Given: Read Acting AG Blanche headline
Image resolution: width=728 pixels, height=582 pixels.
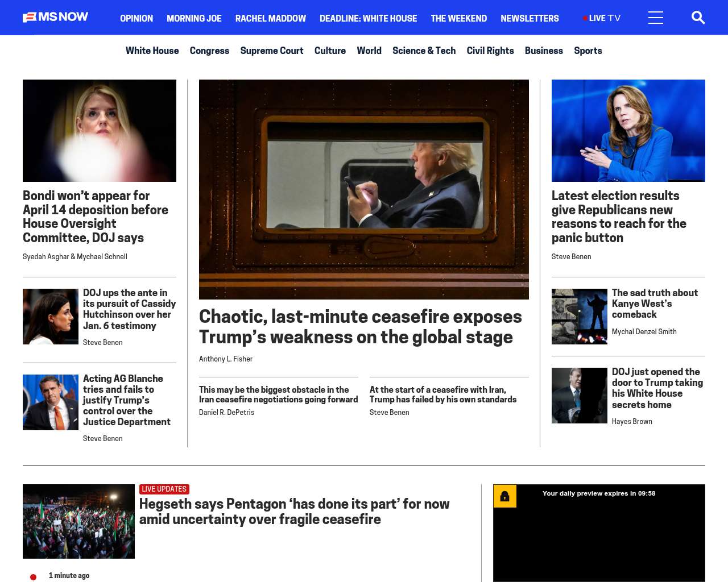Looking at the screenshot, I should tap(127, 400).
